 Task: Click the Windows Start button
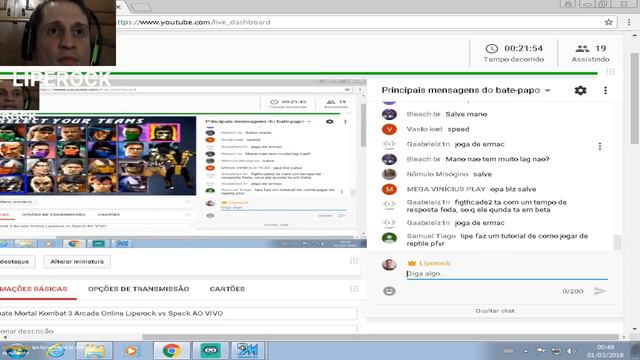[16, 351]
